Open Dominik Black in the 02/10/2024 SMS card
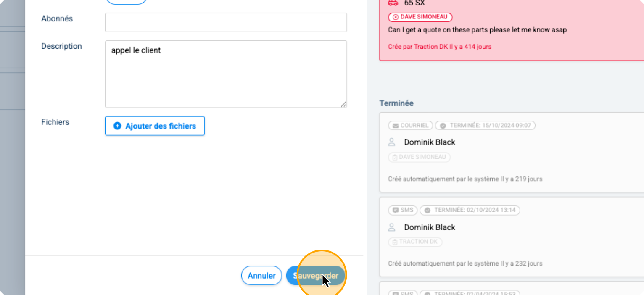The height and width of the screenshot is (295, 644). 430,227
